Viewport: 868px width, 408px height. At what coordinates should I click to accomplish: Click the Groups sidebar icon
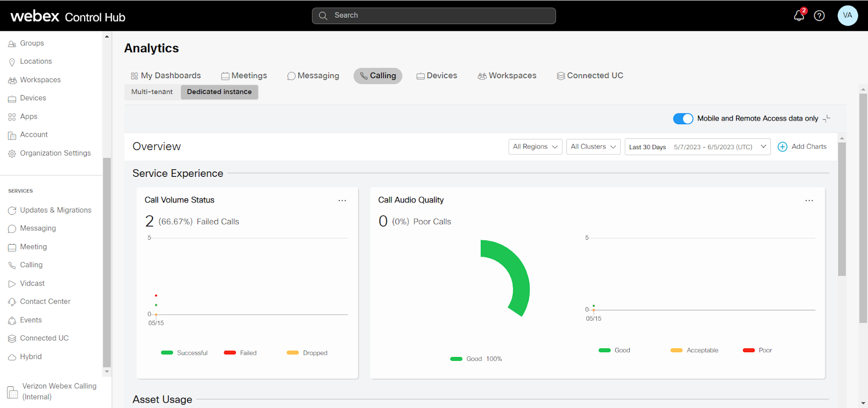coord(12,44)
